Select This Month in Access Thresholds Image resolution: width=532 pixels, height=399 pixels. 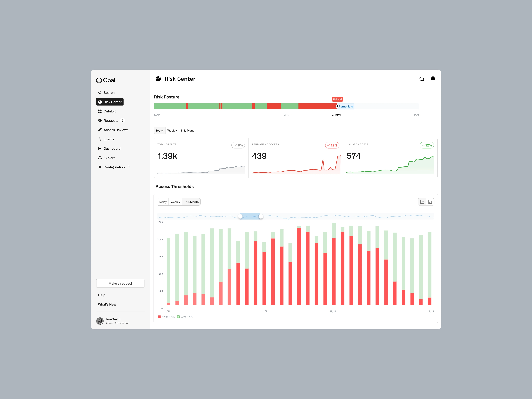tap(191, 202)
